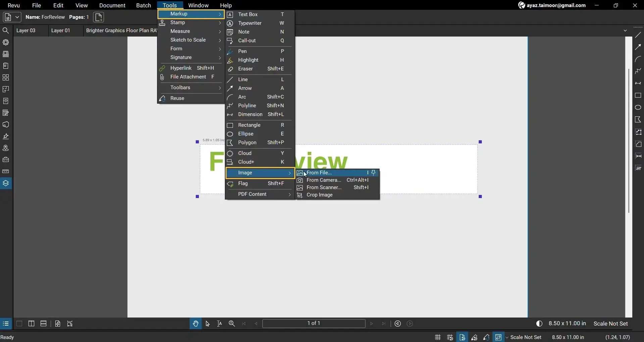This screenshot has height=342, width=644.
Task: Select Text Box markup menu item
Action: coord(259,14)
